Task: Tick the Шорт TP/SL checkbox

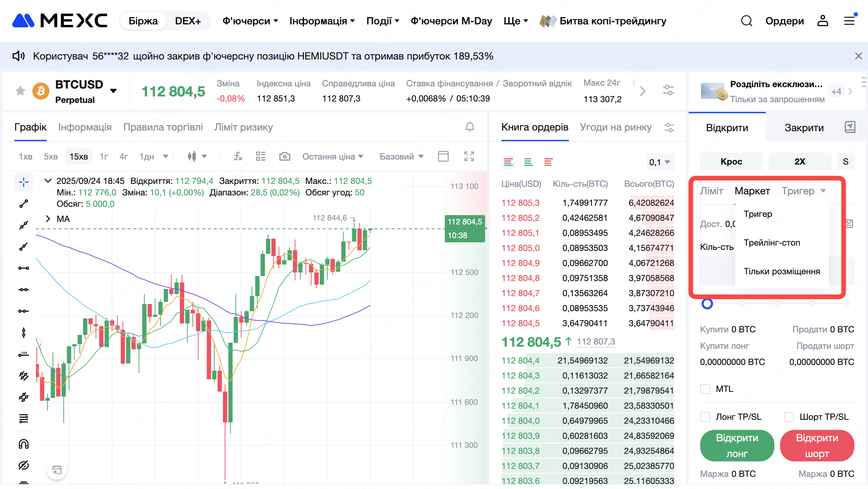Action: (789, 417)
